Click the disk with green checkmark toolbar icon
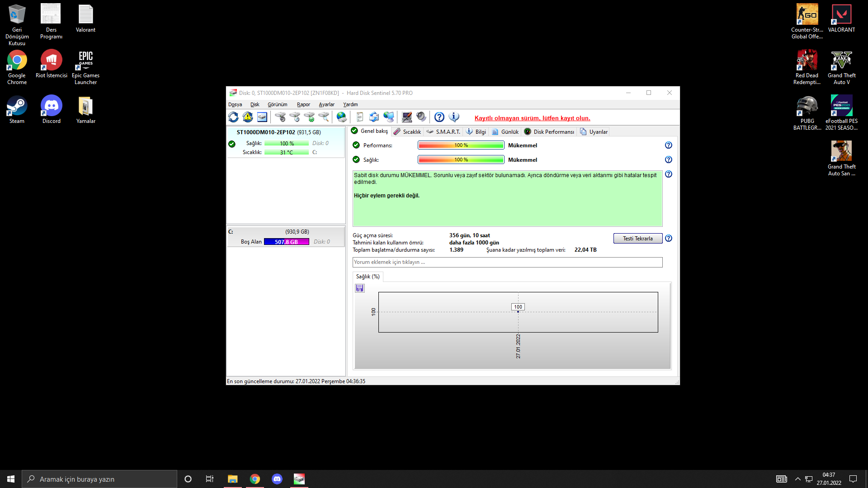The height and width of the screenshot is (488, 868). point(309,117)
